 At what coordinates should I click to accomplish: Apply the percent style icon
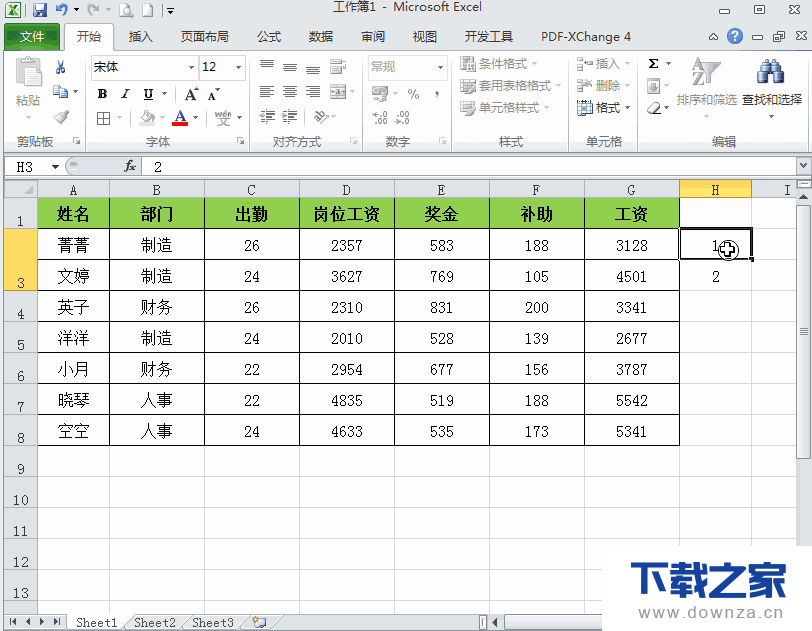[x=413, y=94]
